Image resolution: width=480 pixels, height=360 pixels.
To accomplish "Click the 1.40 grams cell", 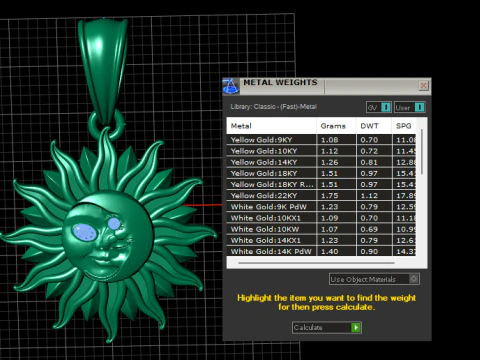I will tap(336, 251).
